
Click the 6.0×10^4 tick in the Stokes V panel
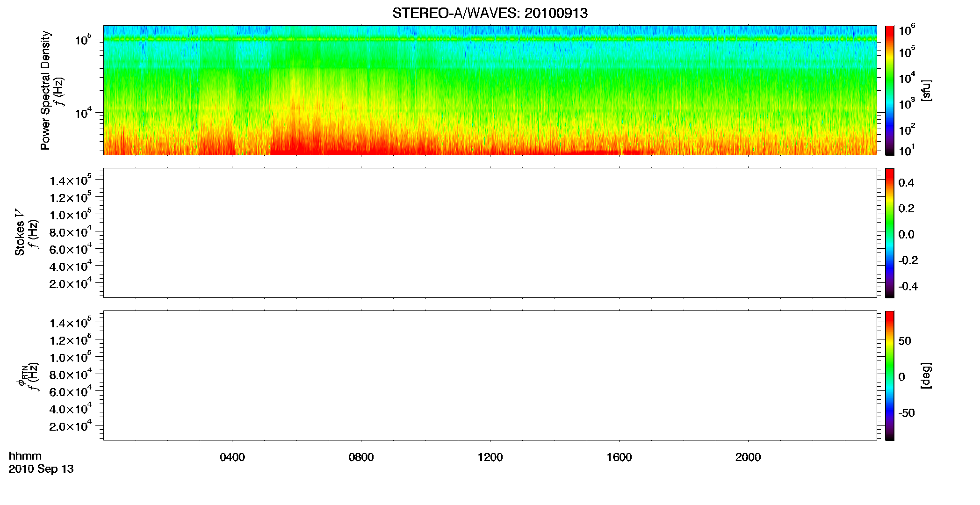(x=71, y=249)
